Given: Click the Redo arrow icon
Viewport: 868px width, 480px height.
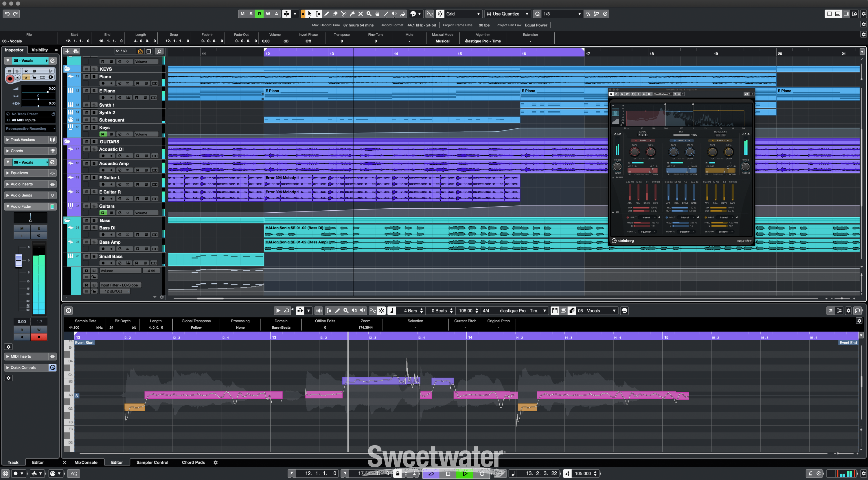Looking at the screenshot, I should pos(16,14).
